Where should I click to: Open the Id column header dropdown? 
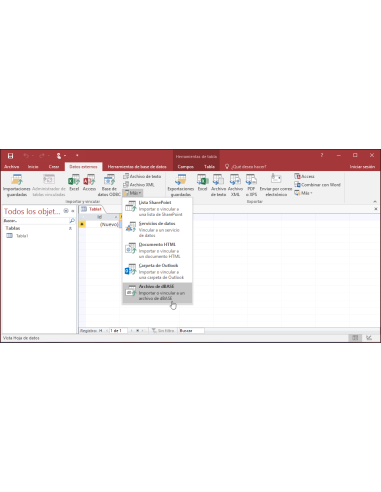(x=116, y=217)
